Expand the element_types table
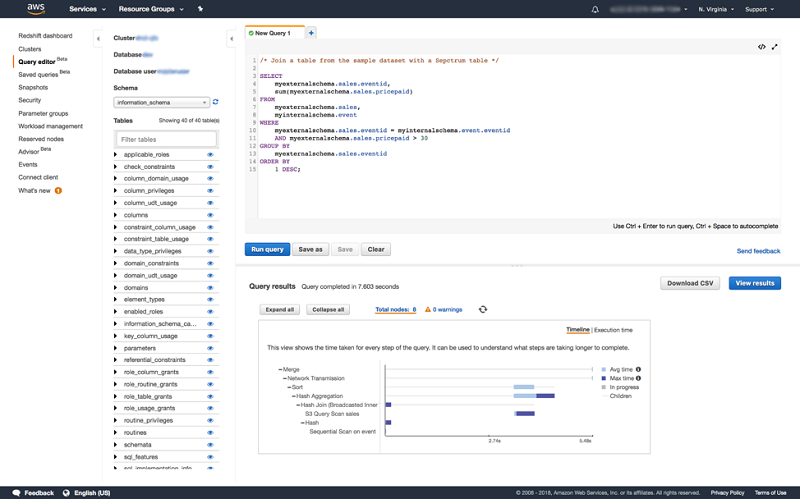 [x=115, y=300]
